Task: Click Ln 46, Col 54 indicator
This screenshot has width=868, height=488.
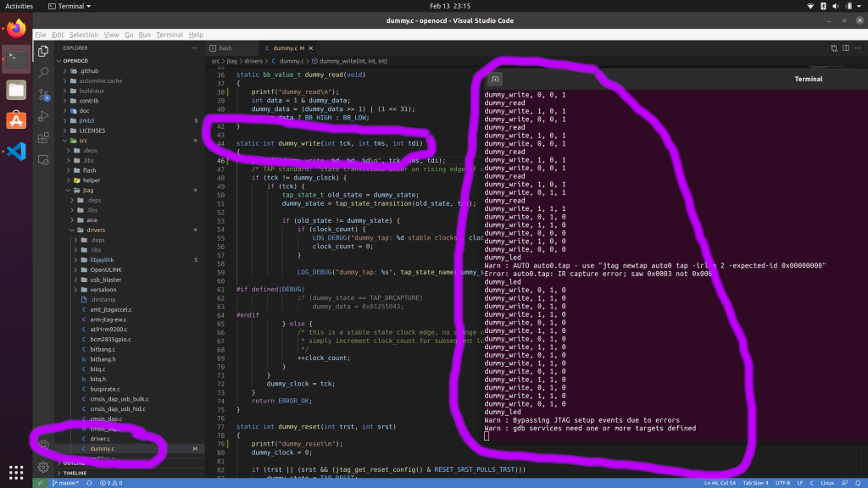Action: 720,483
